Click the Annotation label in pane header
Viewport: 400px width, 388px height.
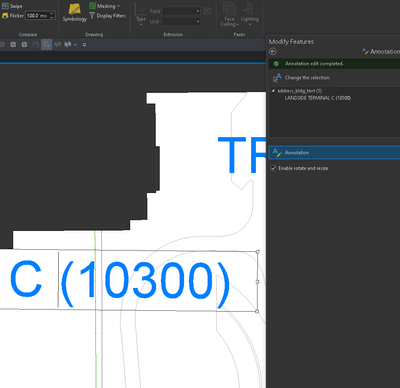click(385, 52)
